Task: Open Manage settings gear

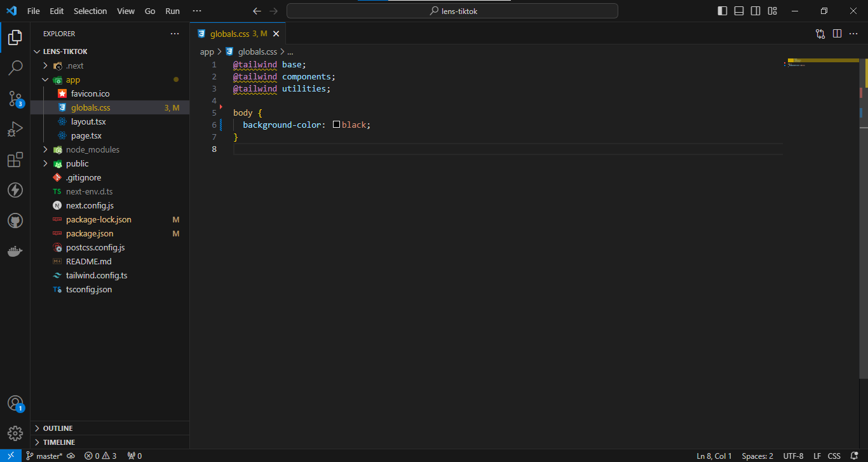Action: pyautogui.click(x=15, y=433)
